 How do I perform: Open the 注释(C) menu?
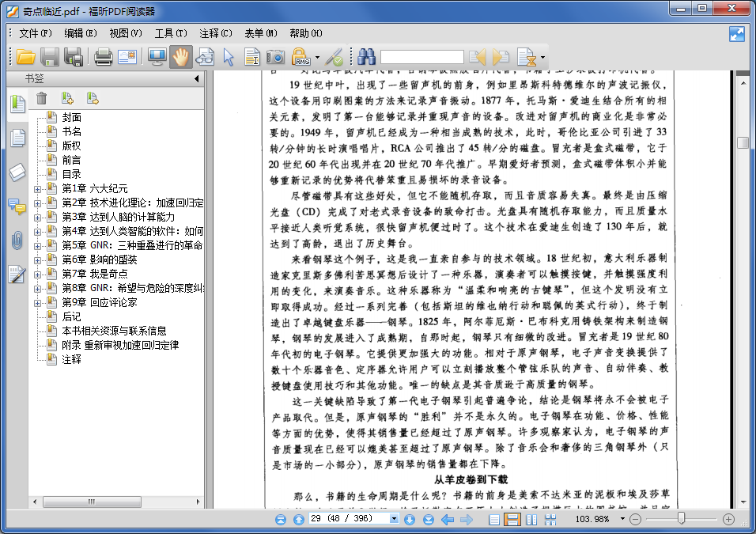(216, 33)
